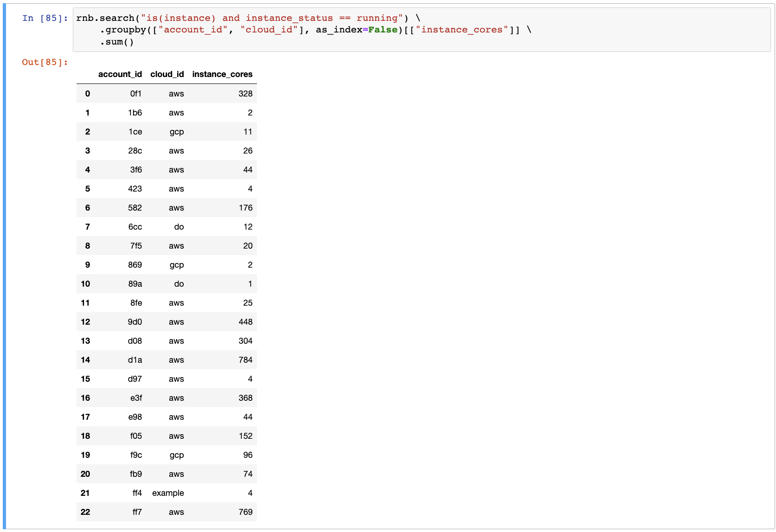Select account cell 582
This screenshot has width=776, height=532.
click(135, 208)
